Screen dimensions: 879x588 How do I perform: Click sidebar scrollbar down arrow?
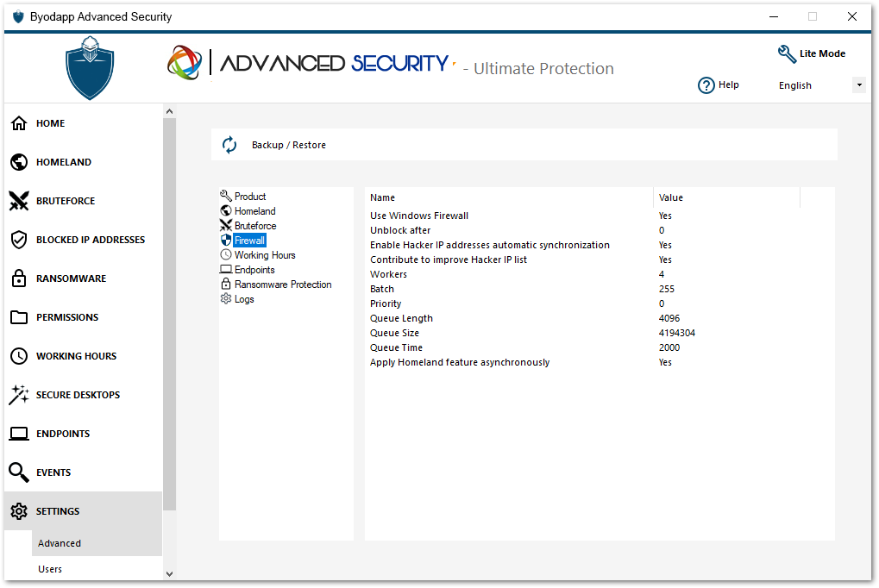click(x=169, y=574)
